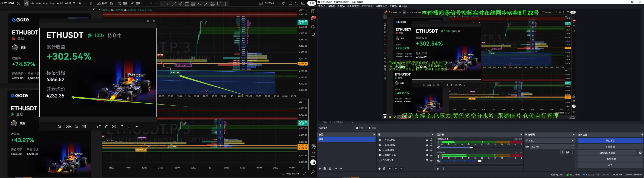
Task: Open the upper chart USDT currency dropdown
Action: click(303, 10)
